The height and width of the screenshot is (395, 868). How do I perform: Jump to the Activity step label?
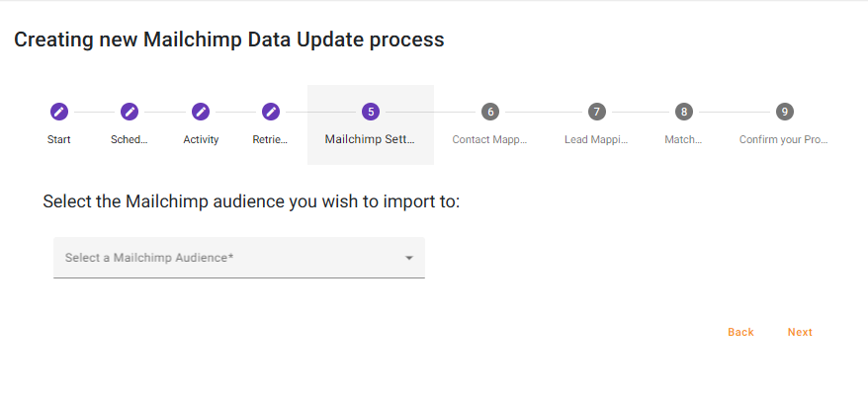click(201, 139)
